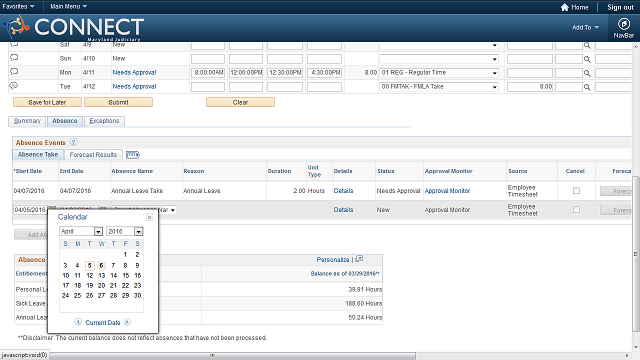Select the Absence tab
This screenshot has height=360, width=640.
tap(64, 121)
